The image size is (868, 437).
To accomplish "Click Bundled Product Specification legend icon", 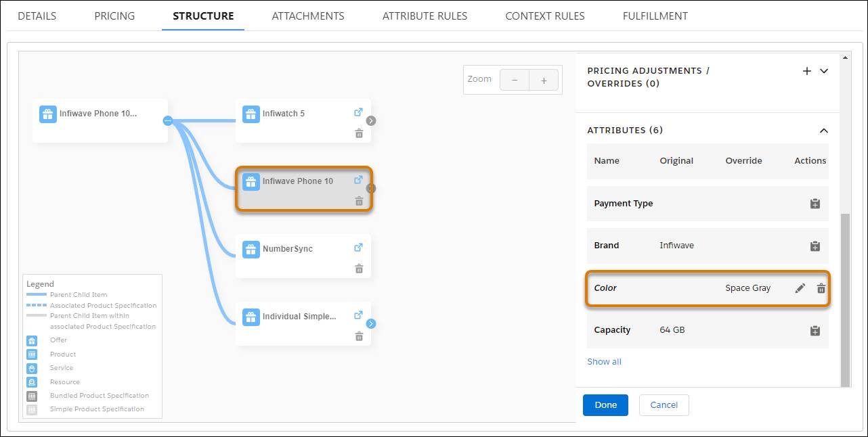I will (x=32, y=396).
